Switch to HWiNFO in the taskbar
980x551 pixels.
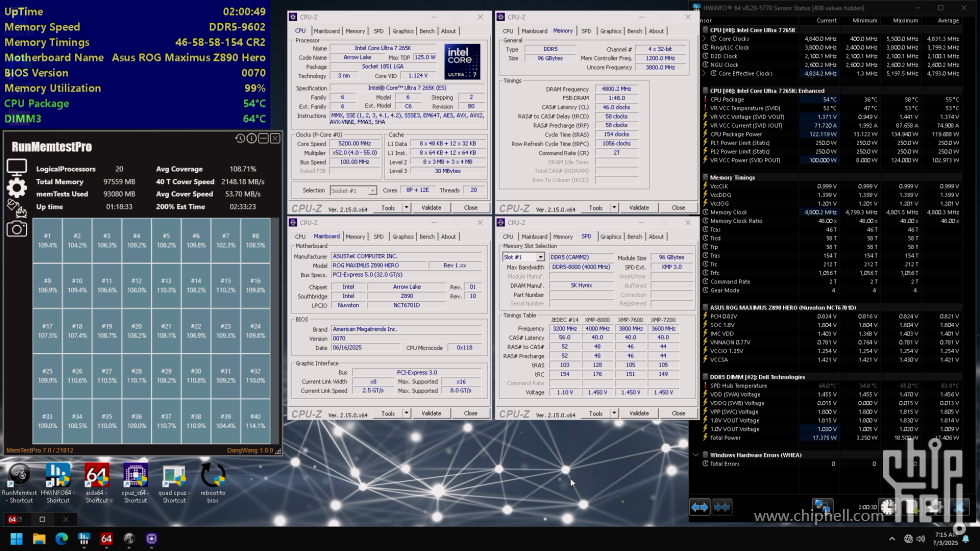tap(84, 539)
